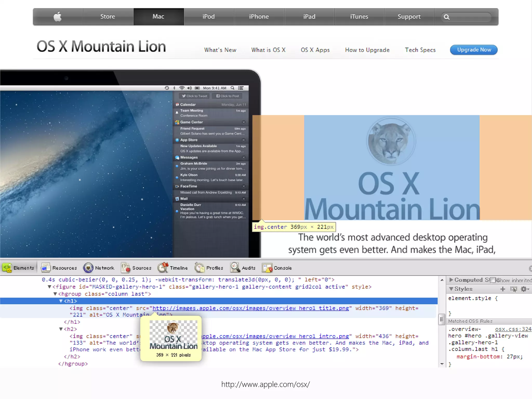Screen dimensions: 532x399
Task: Collapse the Styles section
Action: point(451,289)
